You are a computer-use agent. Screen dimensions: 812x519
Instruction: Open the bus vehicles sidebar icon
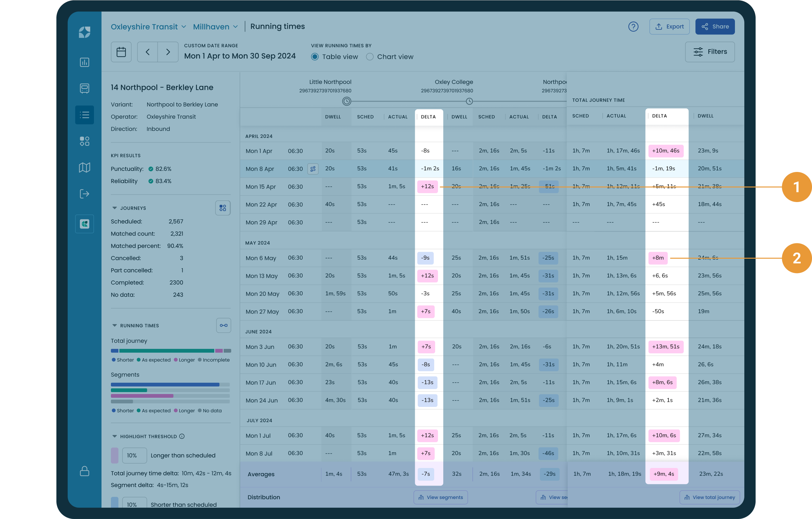point(84,88)
